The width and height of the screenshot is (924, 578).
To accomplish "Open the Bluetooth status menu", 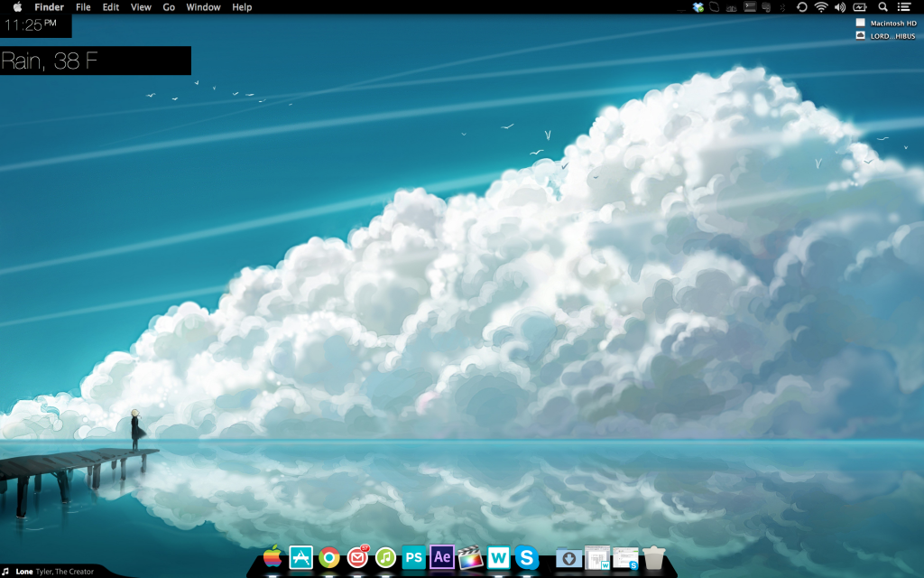I will coord(783,7).
